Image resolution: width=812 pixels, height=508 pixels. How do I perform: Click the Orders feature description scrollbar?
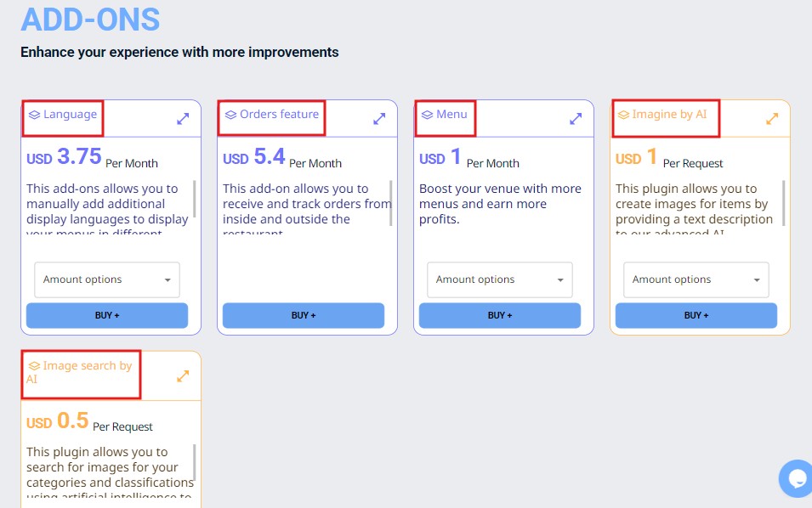pos(391,202)
